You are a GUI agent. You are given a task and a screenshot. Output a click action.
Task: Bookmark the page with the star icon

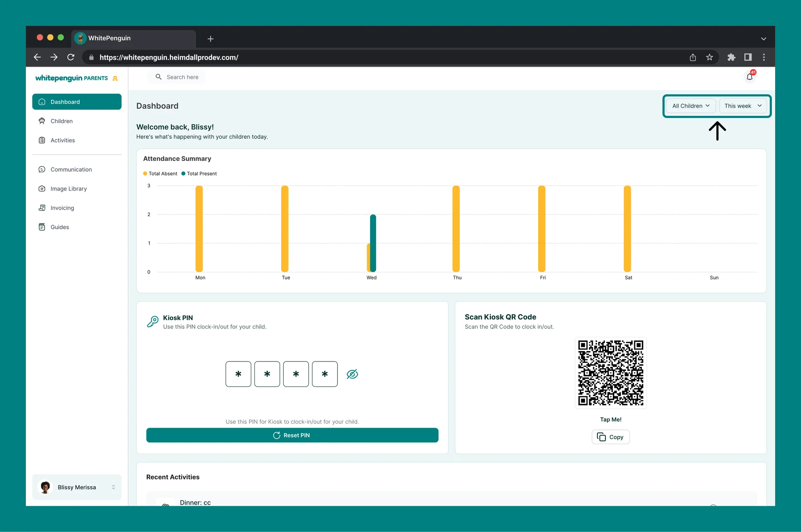click(709, 57)
